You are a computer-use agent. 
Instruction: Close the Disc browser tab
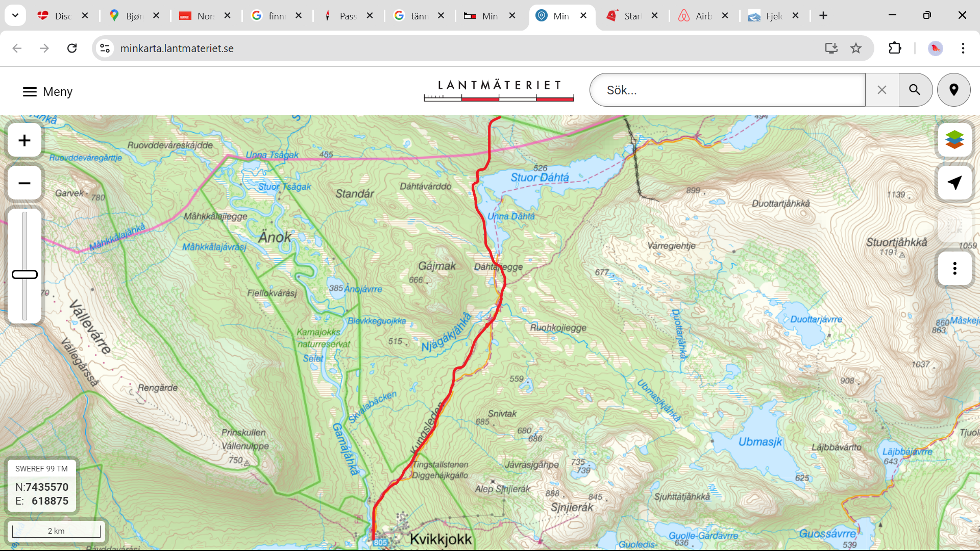(x=85, y=16)
